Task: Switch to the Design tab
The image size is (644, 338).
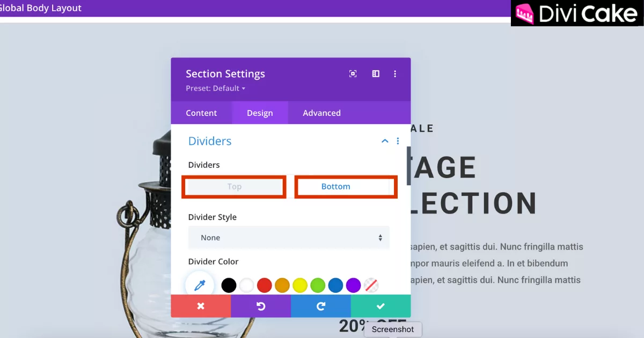Action: (x=260, y=113)
